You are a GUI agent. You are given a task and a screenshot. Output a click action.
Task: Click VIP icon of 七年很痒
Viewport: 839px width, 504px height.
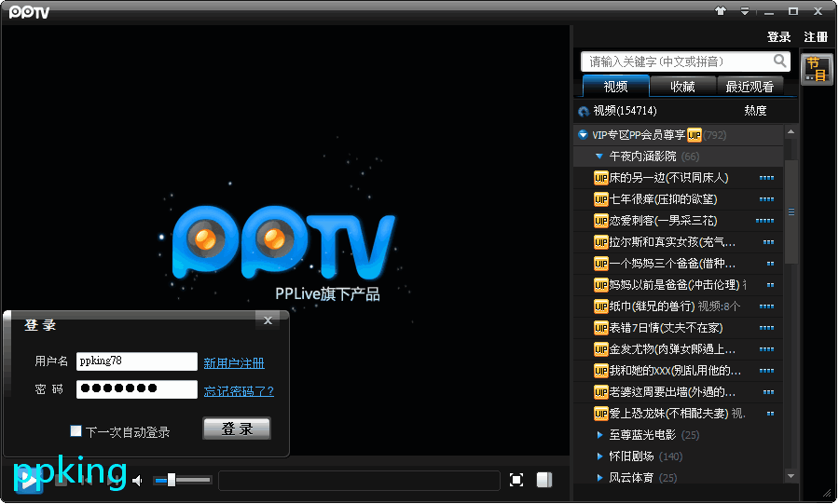click(601, 199)
